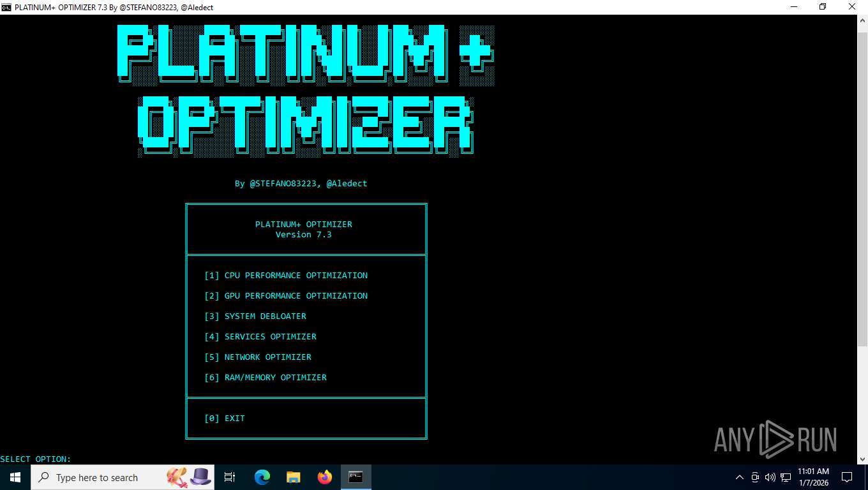Click the [0] EXIT line
The width and height of the screenshot is (868, 490).
point(225,419)
